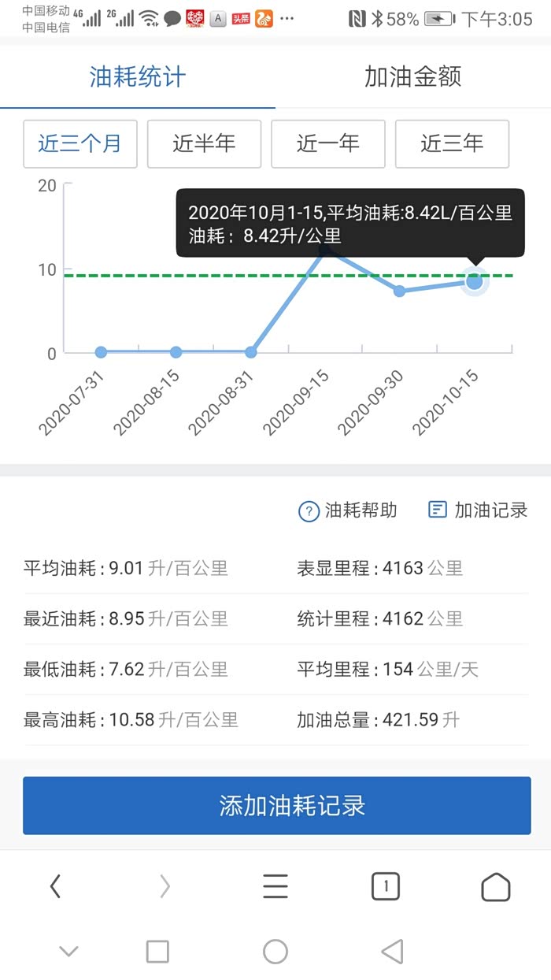Open the browser hamburger menu
The image size is (551, 980).
pos(275,886)
